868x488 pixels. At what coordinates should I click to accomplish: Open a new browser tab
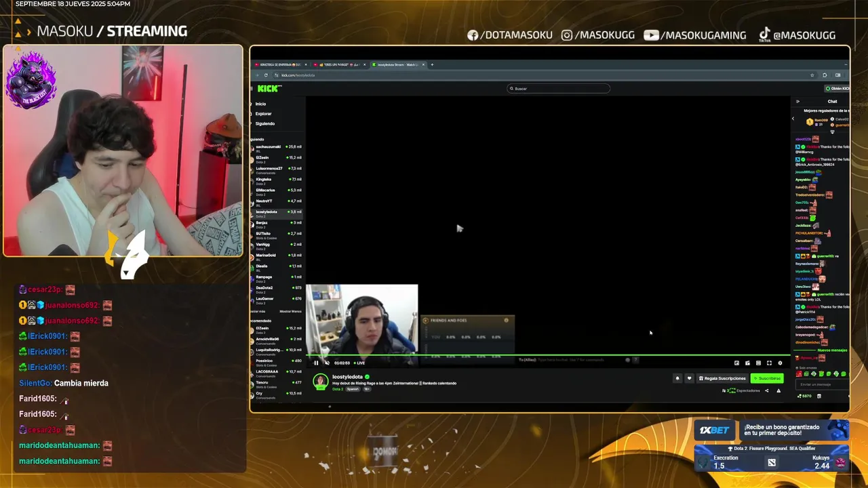tap(432, 64)
